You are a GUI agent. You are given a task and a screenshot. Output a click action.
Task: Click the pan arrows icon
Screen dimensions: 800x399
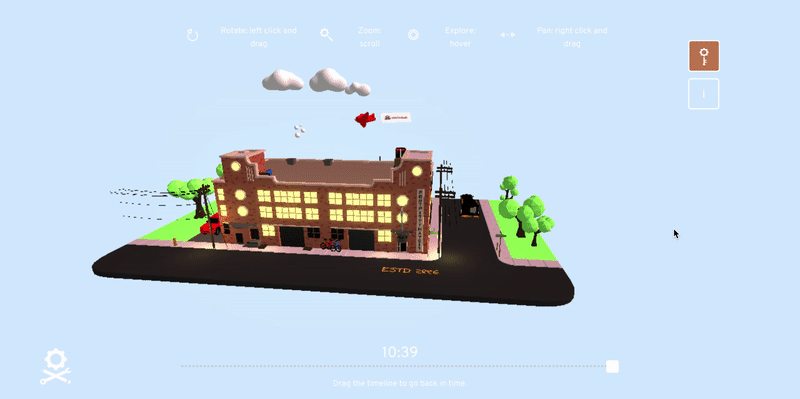[x=508, y=35]
